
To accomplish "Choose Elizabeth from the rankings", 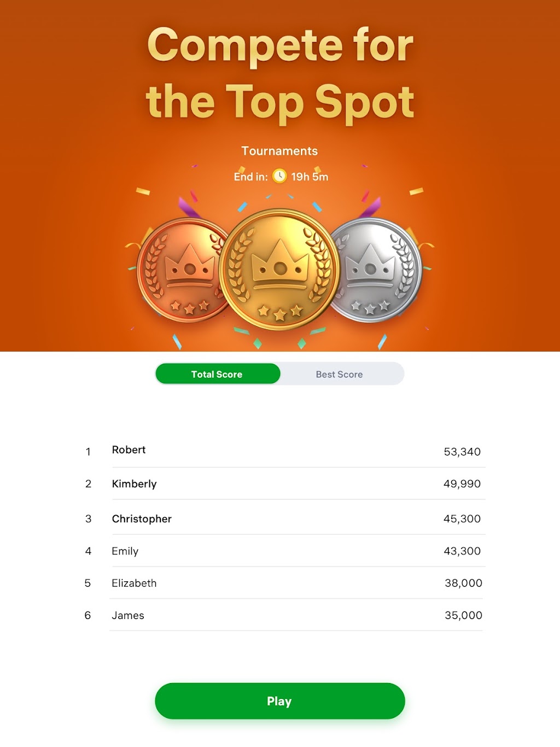I will click(134, 583).
